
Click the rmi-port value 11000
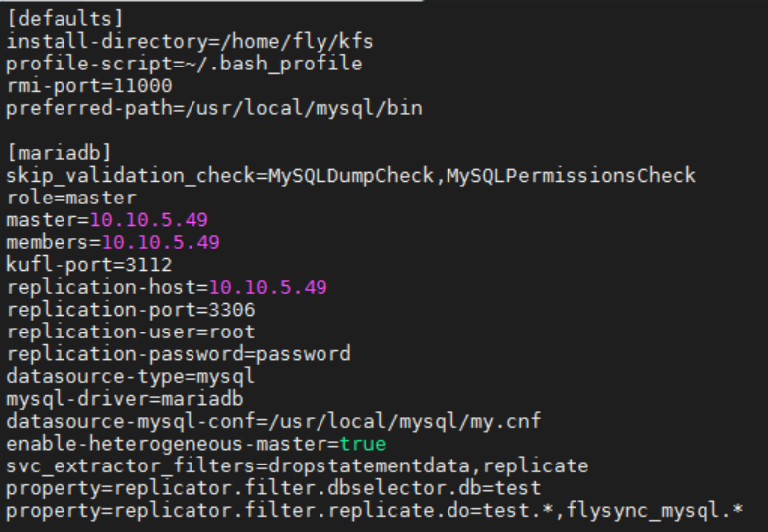(142, 86)
